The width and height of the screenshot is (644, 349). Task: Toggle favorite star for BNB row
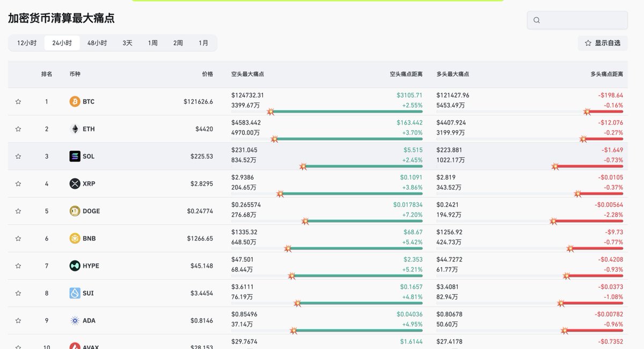(x=18, y=238)
